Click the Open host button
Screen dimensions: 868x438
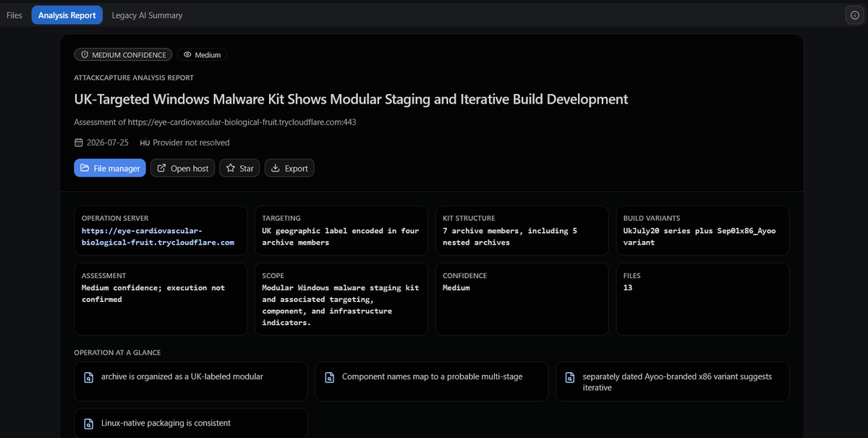click(182, 168)
